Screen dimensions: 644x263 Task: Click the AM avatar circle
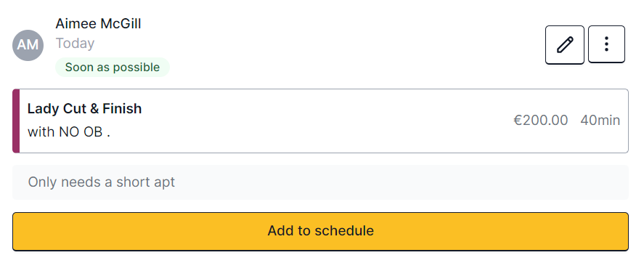[x=28, y=45]
